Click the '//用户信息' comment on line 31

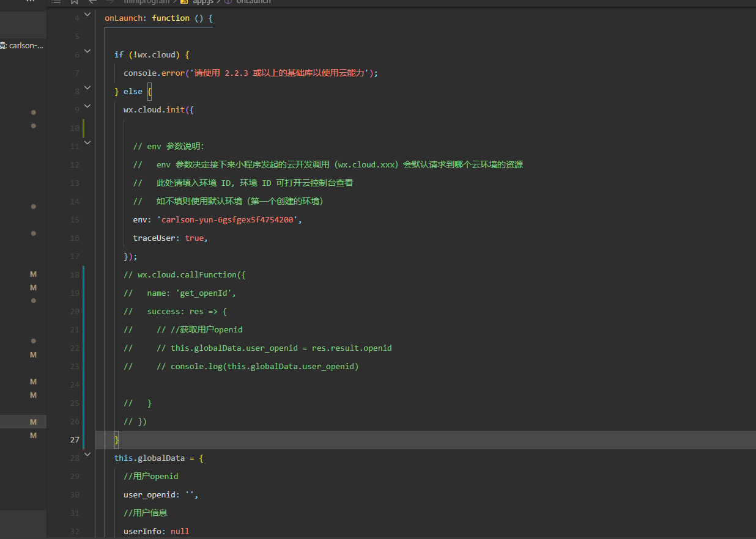tap(146, 513)
